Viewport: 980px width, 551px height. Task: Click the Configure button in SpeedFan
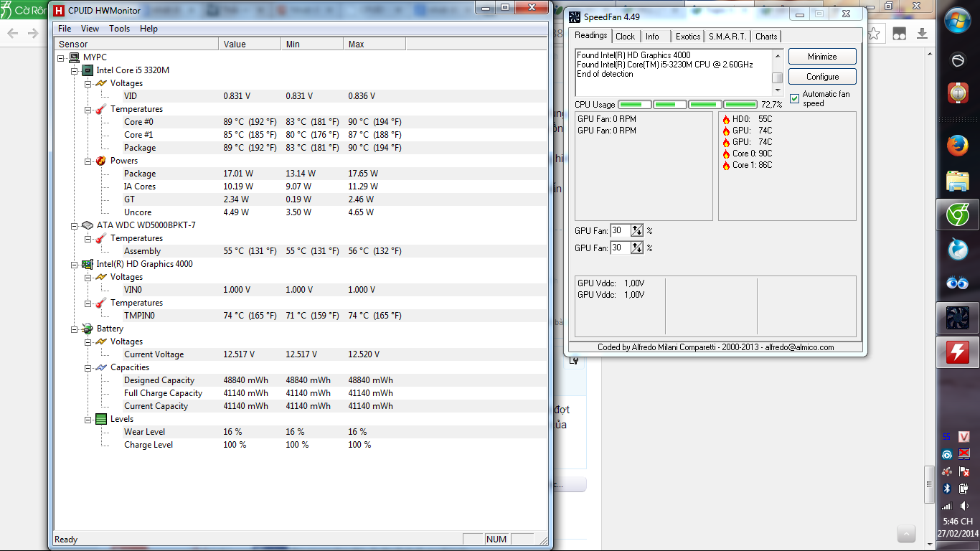click(822, 77)
